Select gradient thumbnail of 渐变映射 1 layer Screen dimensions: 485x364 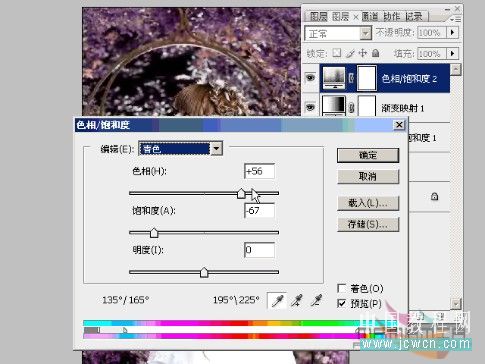pos(334,106)
